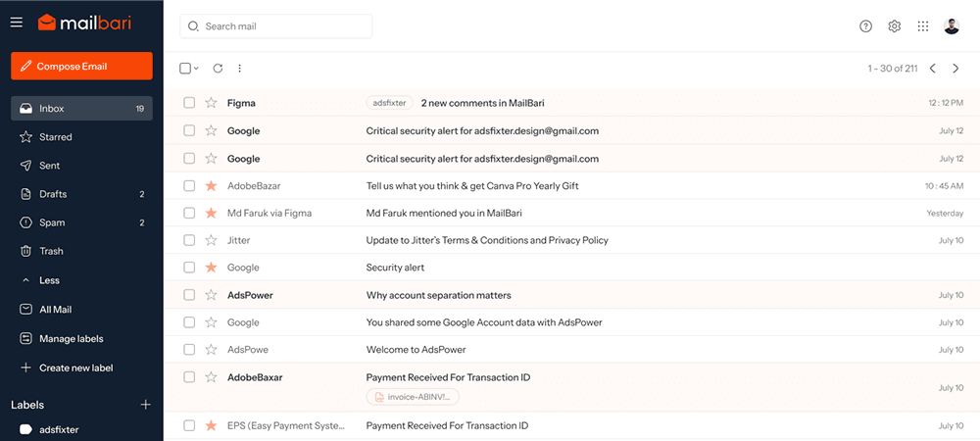This screenshot has height=441, width=980.
Task: Star the Jitter email
Action: [x=212, y=240]
